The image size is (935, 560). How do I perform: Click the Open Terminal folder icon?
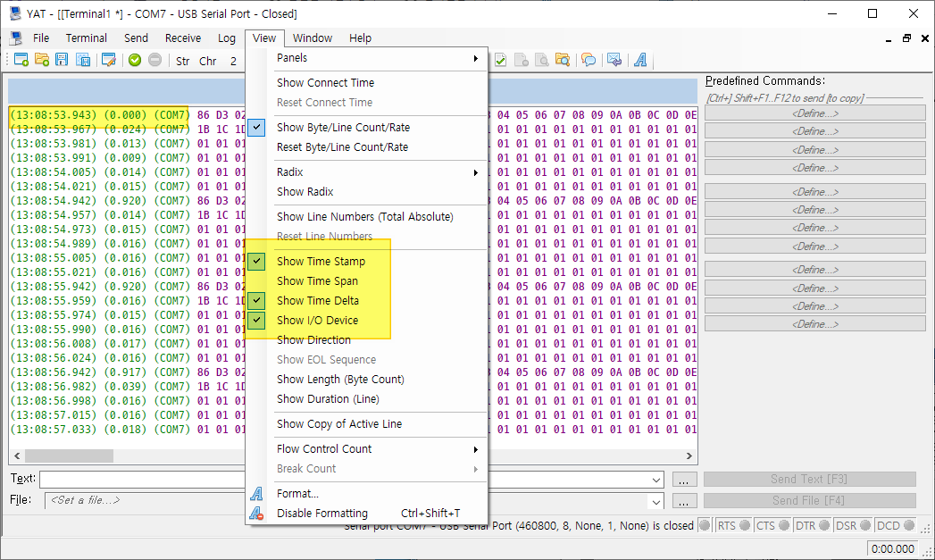[42, 60]
